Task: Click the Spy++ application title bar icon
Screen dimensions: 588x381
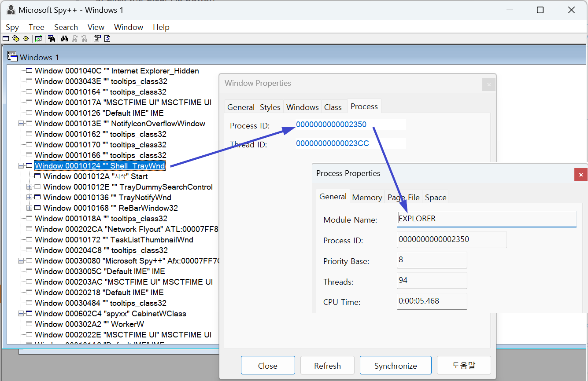Action: pos(11,10)
